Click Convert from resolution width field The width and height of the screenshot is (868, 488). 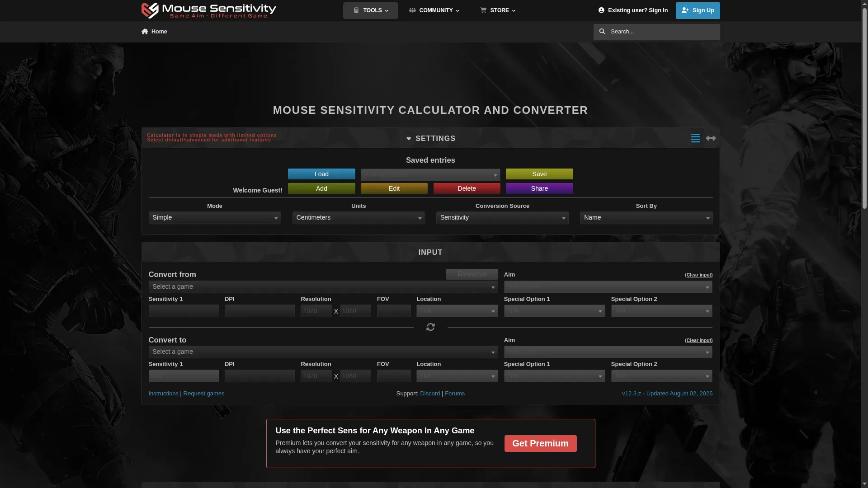point(316,311)
